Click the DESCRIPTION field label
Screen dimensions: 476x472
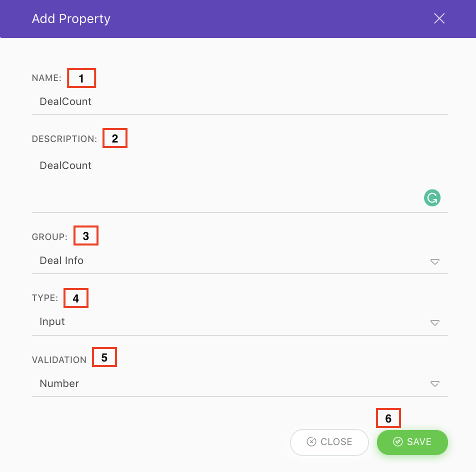[x=64, y=138]
